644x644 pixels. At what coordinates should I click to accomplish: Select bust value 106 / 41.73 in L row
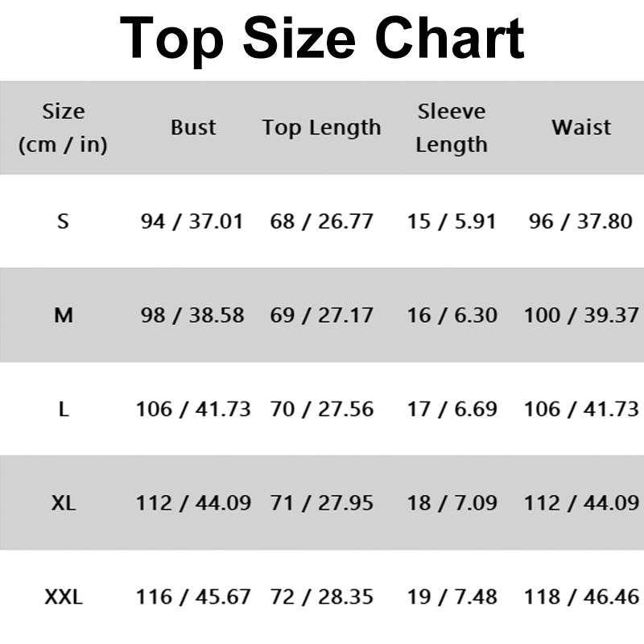click(x=193, y=409)
